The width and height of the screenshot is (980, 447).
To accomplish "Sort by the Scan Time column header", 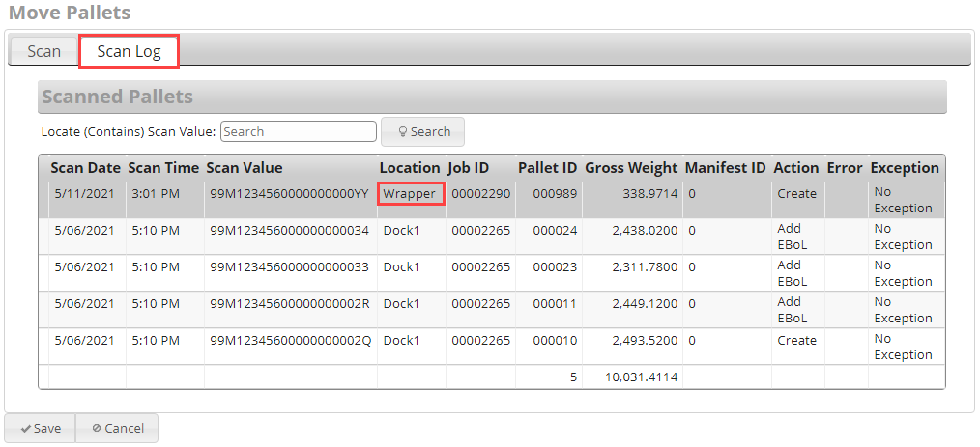I will click(163, 168).
